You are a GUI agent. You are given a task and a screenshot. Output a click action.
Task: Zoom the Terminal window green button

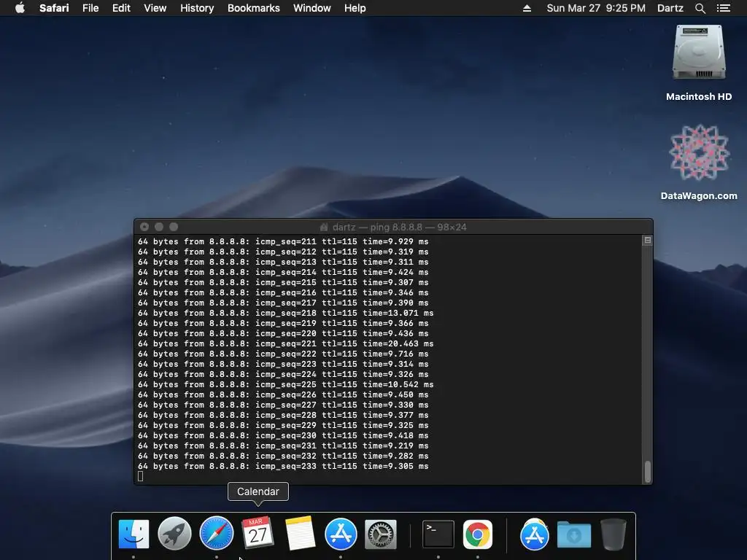pyautogui.click(x=174, y=227)
